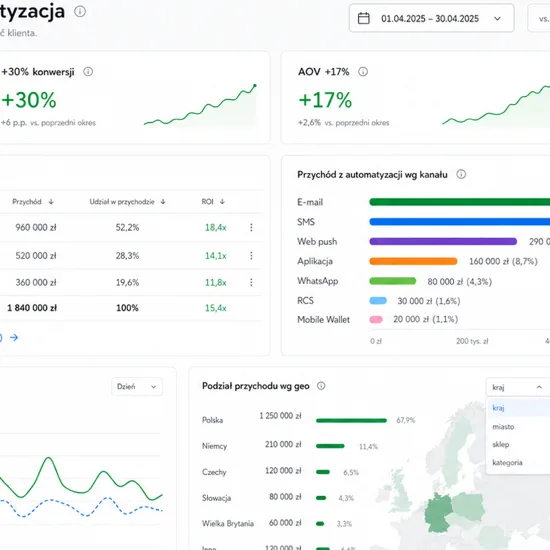Click the Web push purple bar

point(443,241)
